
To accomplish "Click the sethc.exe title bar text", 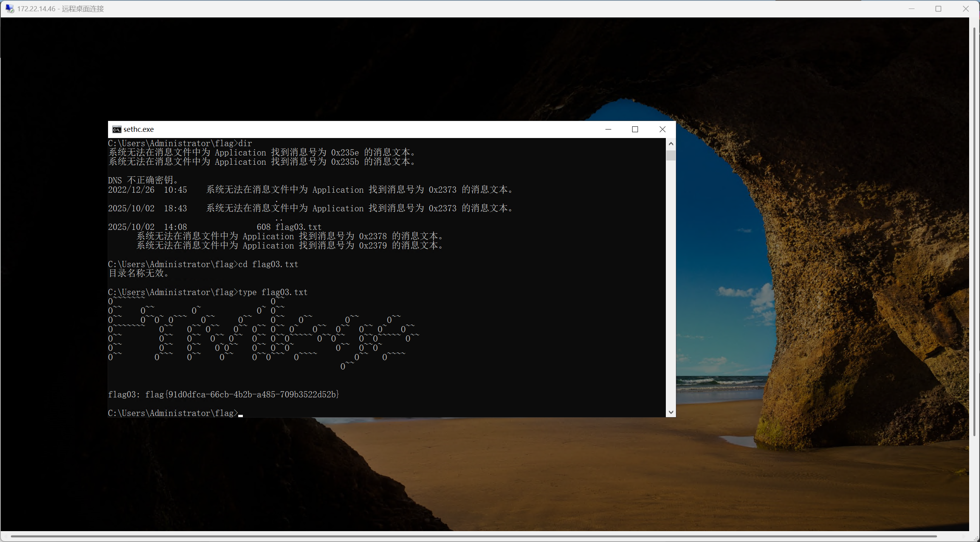I will pyautogui.click(x=139, y=129).
